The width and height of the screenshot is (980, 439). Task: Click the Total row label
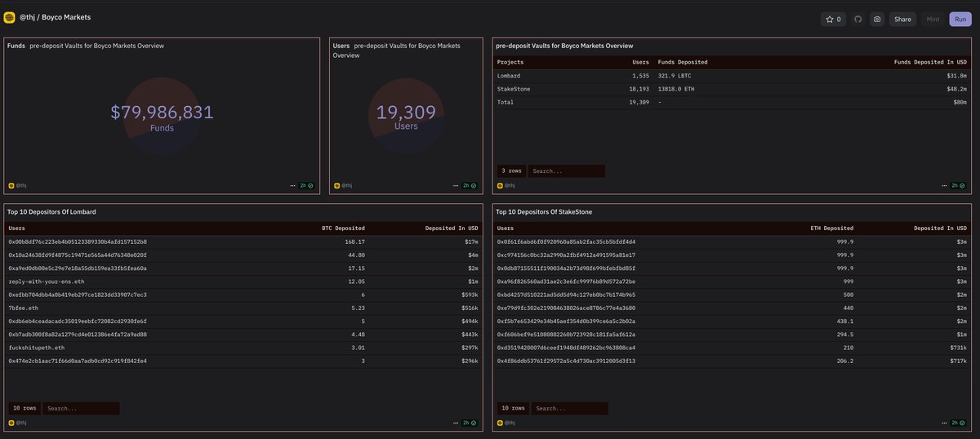pos(507,101)
